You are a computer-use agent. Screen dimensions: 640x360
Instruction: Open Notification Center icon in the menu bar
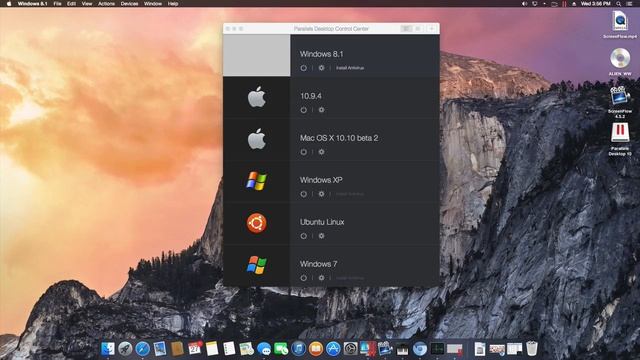pyautogui.click(x=630, y=4)
